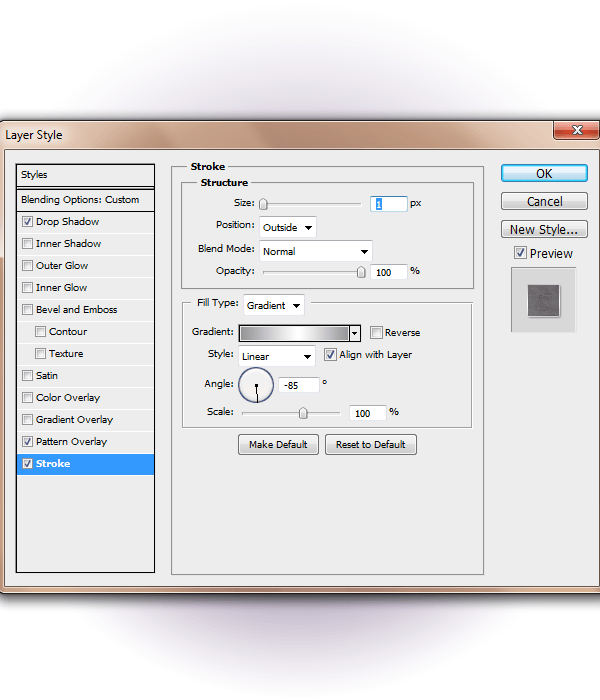Enable the Outer Glow checkbox
The width and height of the screenshot is (600, 700).
point(28,266)
